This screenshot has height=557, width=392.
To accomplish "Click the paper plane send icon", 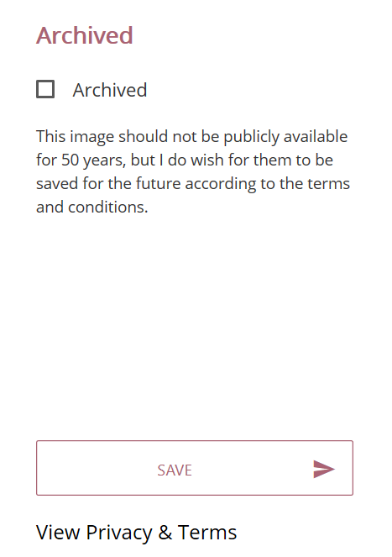I will point(324,469).
